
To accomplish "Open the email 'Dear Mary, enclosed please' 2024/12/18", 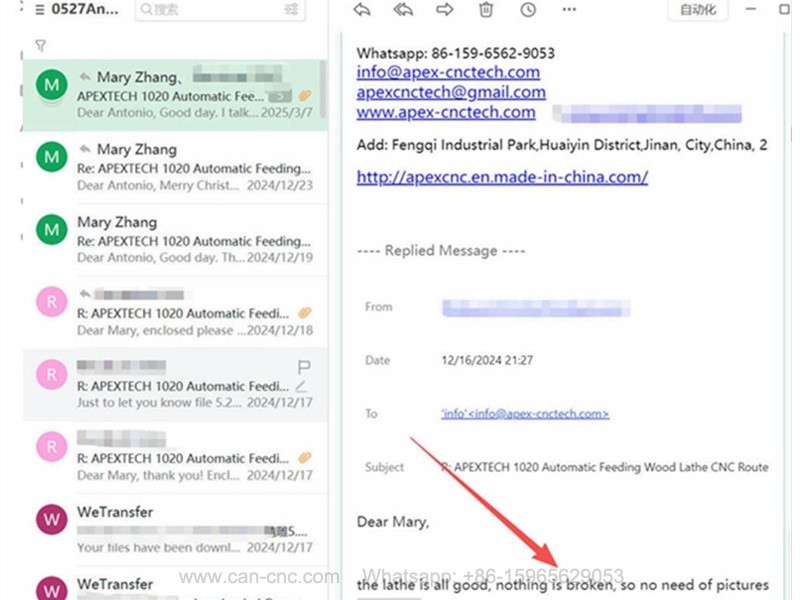I will click(175, 312).
